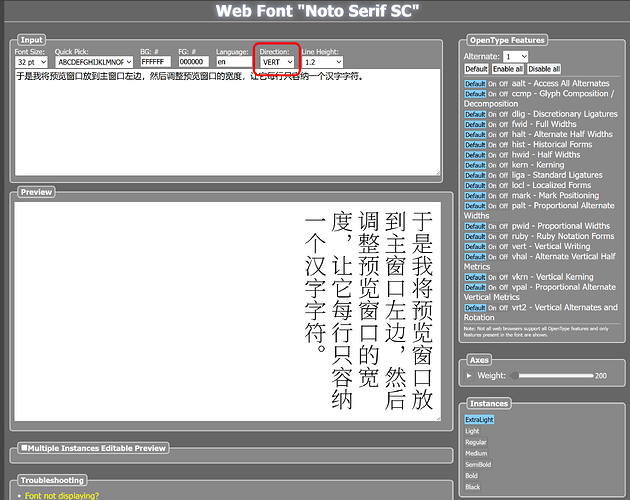Adjust the Weight slider
The width and height of the screenshot is (630, 500).
pos(552,376)
